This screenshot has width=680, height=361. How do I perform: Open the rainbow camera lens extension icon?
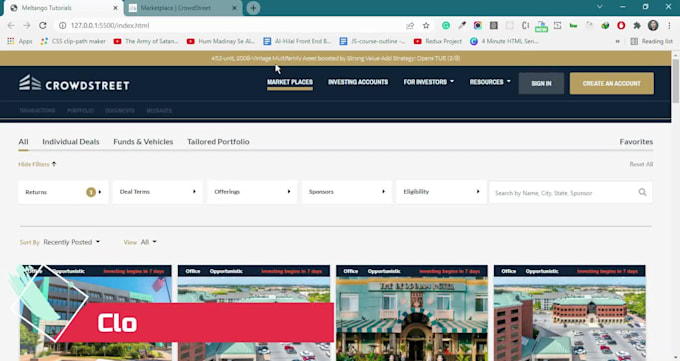tap(477, 26)
